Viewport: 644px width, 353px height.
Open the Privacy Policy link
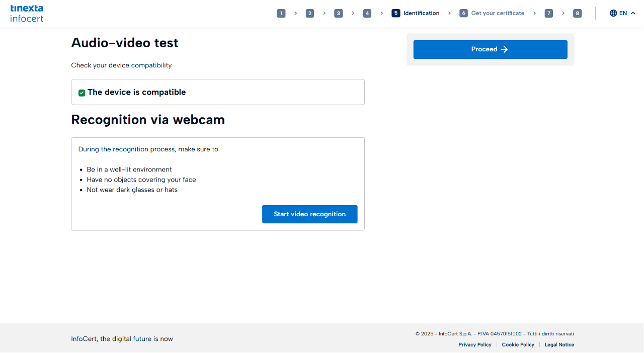[475, 345]
